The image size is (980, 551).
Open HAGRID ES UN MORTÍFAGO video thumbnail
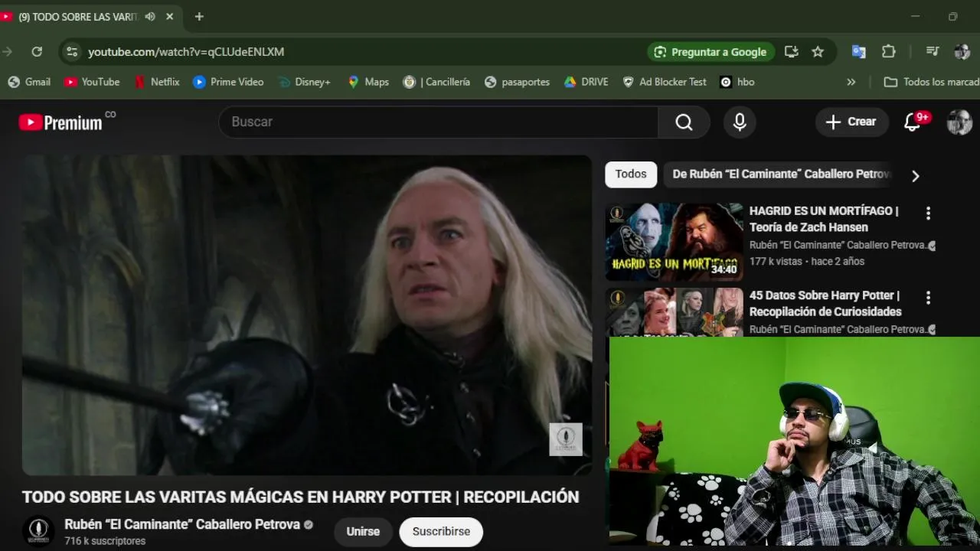tap(675, 242)
